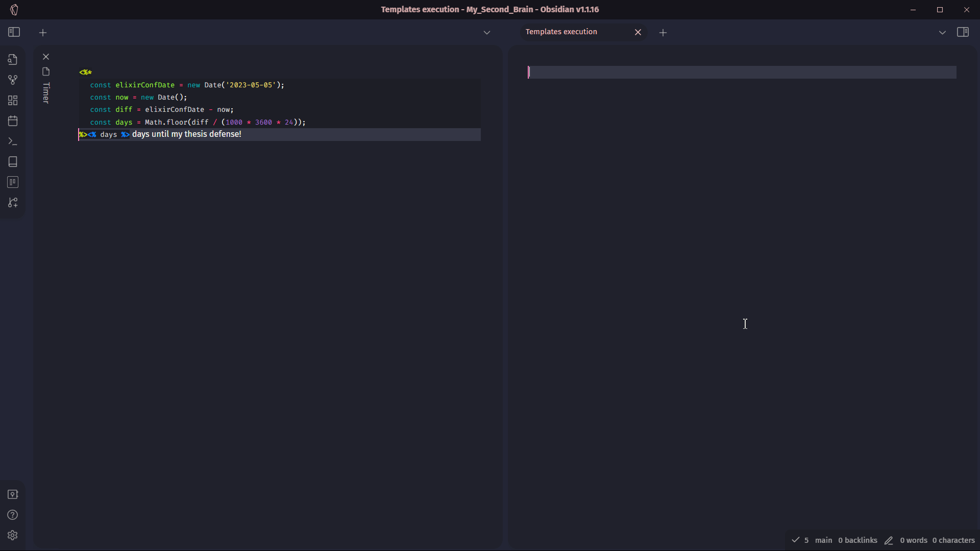Open the canvas grid ribbon icon
The height and width of the screenshot is (551, 980).
click(13, 101)
